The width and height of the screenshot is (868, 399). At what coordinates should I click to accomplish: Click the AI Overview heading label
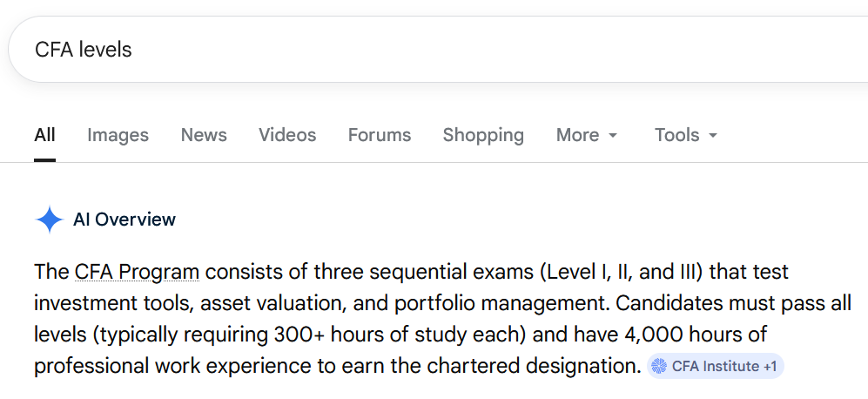[x=124, y=220]
